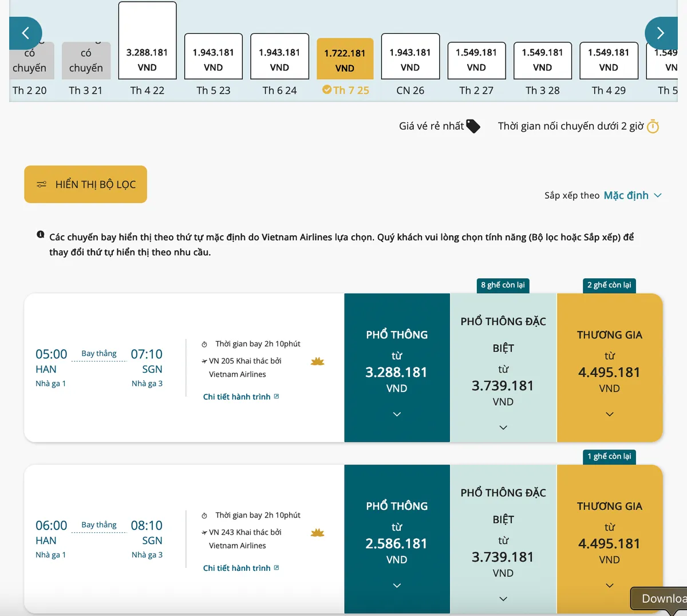The image size is (687, 616).
Task: Click the cheapest fare price tag icon
Action: tap(473, 126)
